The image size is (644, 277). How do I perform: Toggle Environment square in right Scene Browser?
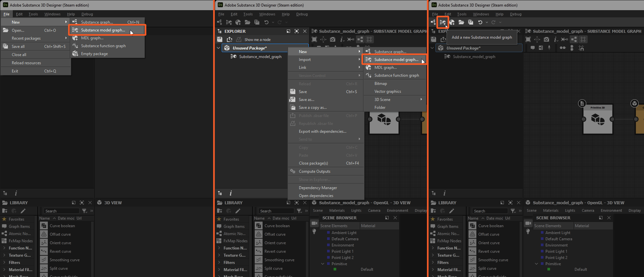click(542, 245)
